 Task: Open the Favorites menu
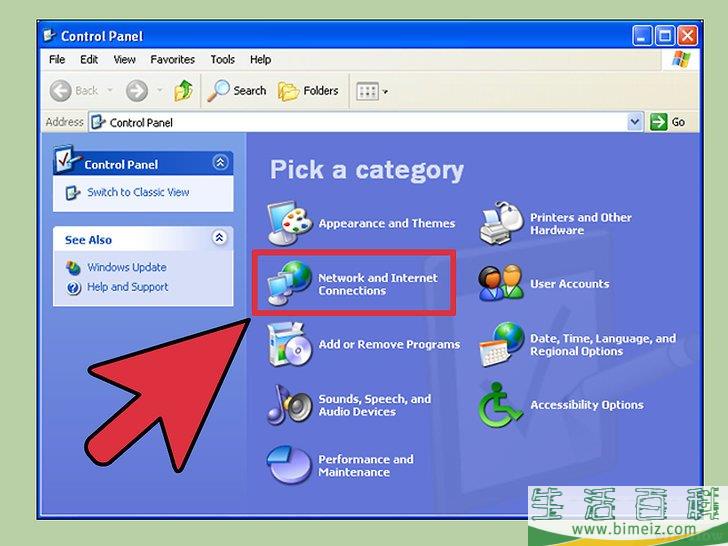tap(173, 60)
